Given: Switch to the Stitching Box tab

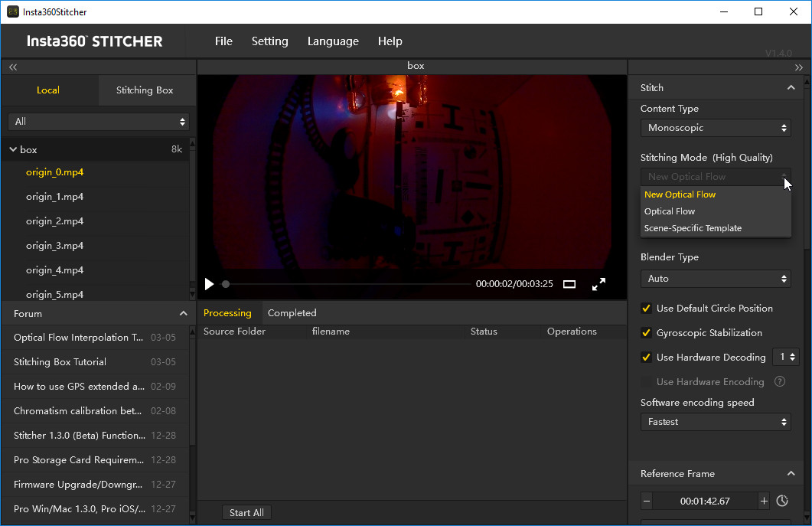Looking at the screenshot, I should click(x=145, y=90).
